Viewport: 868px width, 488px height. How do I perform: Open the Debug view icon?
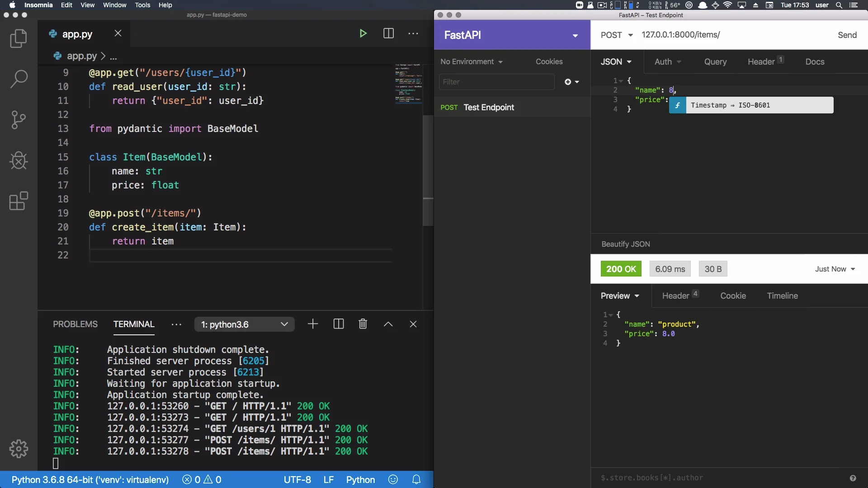tap(19, 160)
